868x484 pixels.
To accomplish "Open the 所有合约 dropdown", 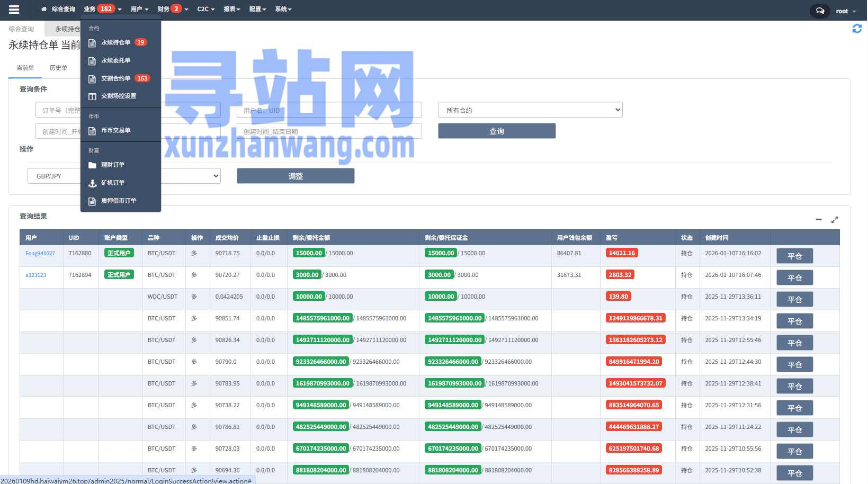I will pos(529,110).
